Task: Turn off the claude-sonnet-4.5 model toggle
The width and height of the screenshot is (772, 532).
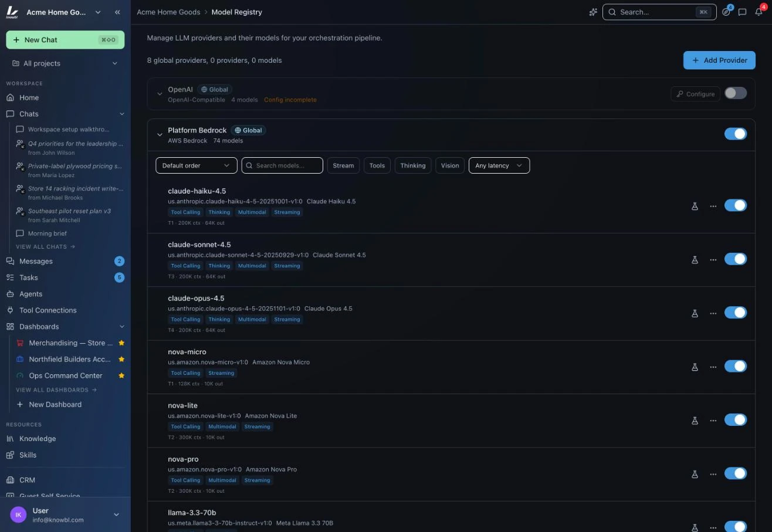Action: (736, 259)
